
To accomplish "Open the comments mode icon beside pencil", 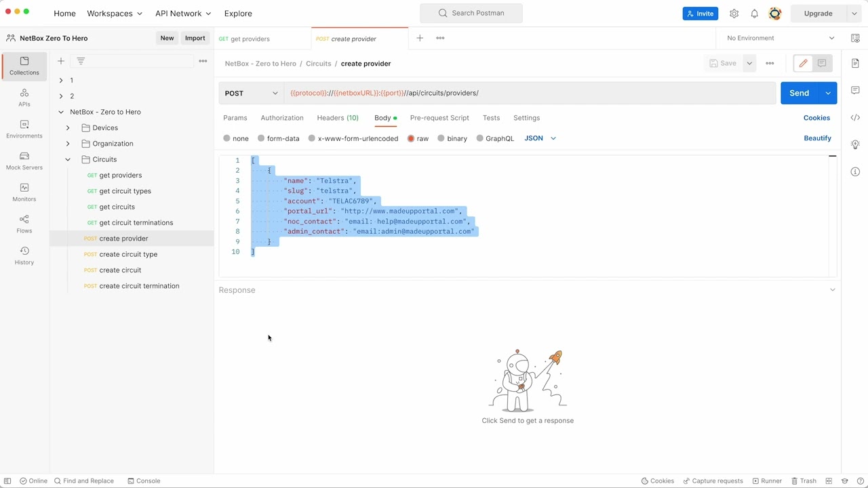I will (x=822, y=63).
